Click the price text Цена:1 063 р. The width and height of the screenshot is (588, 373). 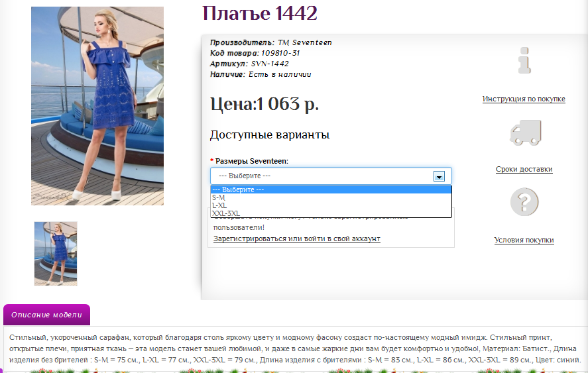tap(265, 104)
